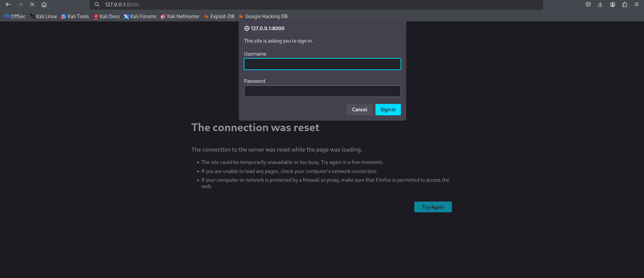644x278 pixels.
Task: Go to the home page
Action: [x=44, y=5]
